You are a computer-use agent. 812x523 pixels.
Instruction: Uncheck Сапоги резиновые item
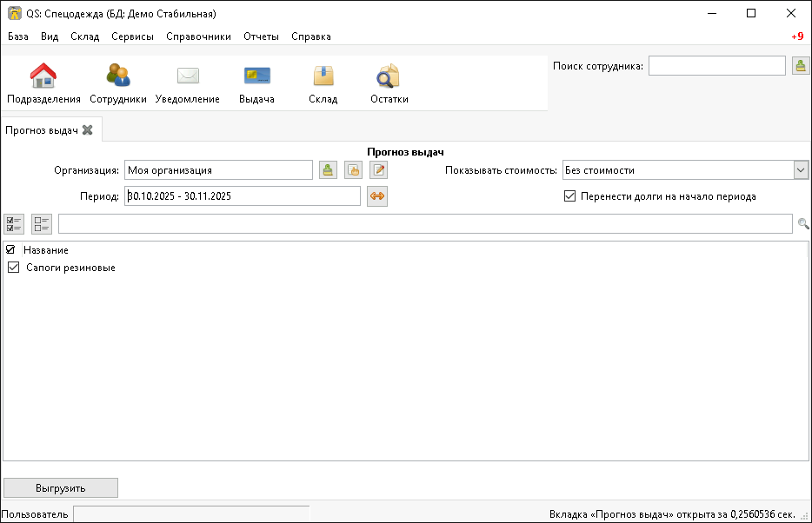pyautogui.click(x=13, y=267)
